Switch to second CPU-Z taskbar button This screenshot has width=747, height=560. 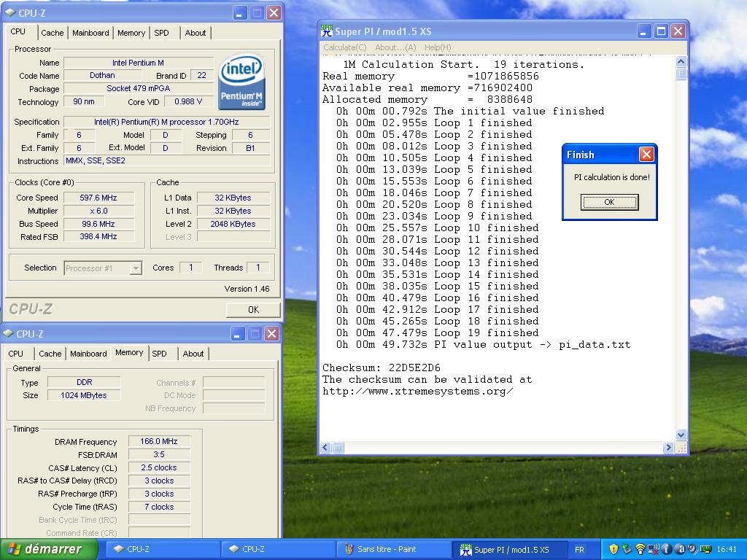point(278,549)
